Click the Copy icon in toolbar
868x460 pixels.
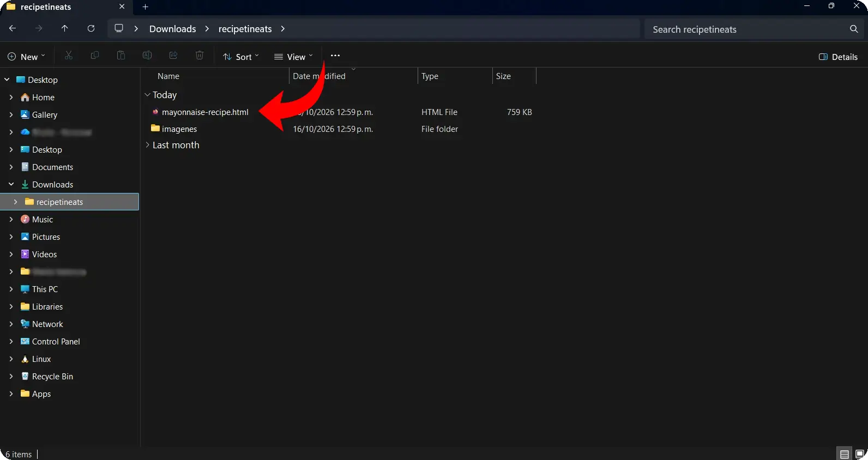(x=94, y=56)
